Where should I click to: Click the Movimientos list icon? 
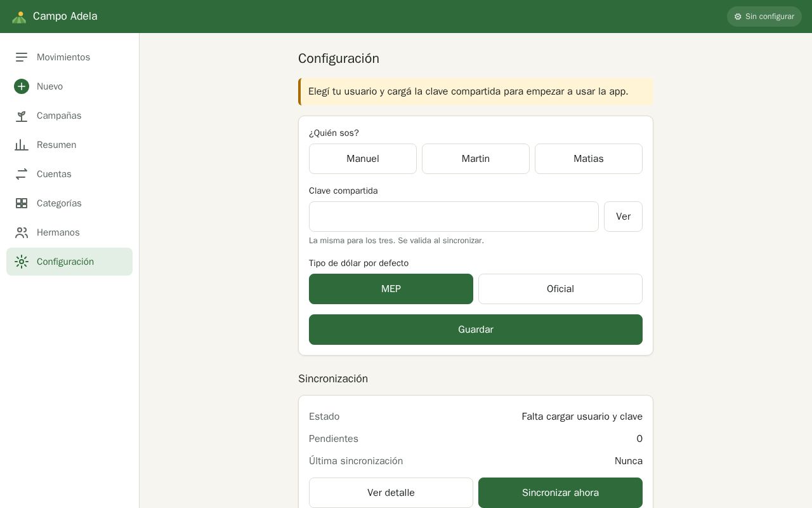[x=22, y=57]
